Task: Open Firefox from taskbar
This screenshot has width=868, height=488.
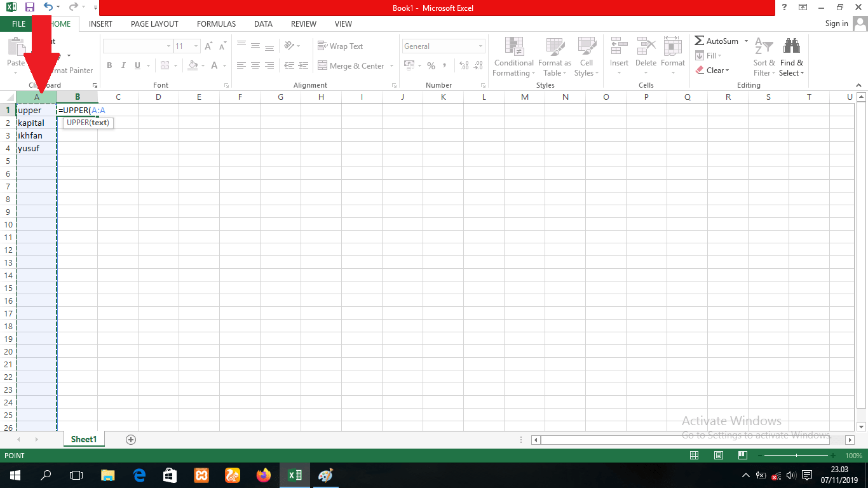Action: tap(263, 475)
